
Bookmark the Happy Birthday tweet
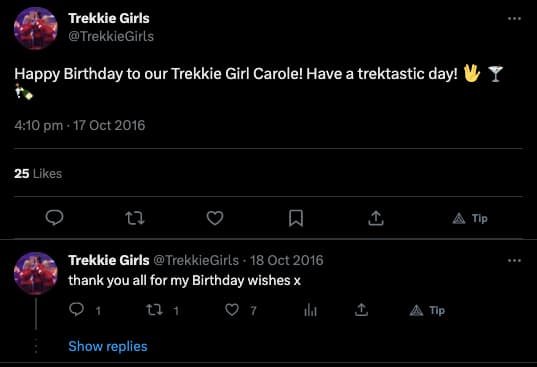pyautogui.click(x=296, y=218)
